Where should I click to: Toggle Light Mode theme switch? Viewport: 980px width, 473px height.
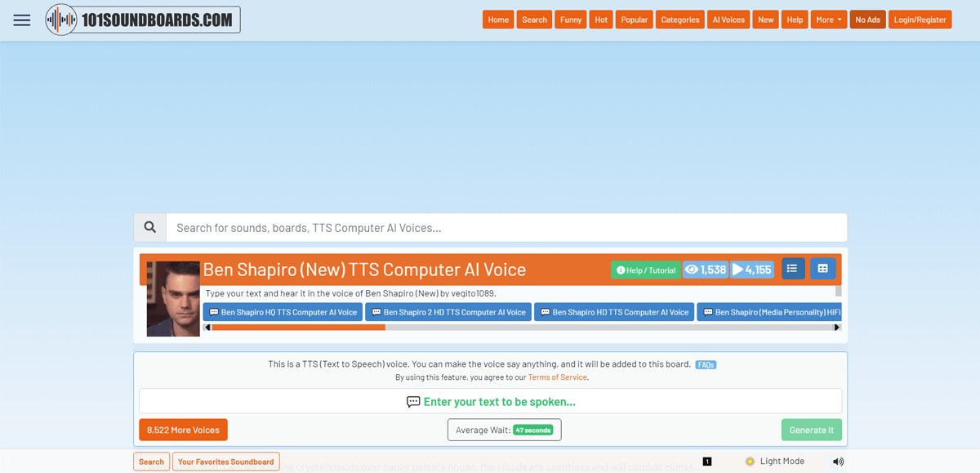pyautogui.click(x=774, y=462)
